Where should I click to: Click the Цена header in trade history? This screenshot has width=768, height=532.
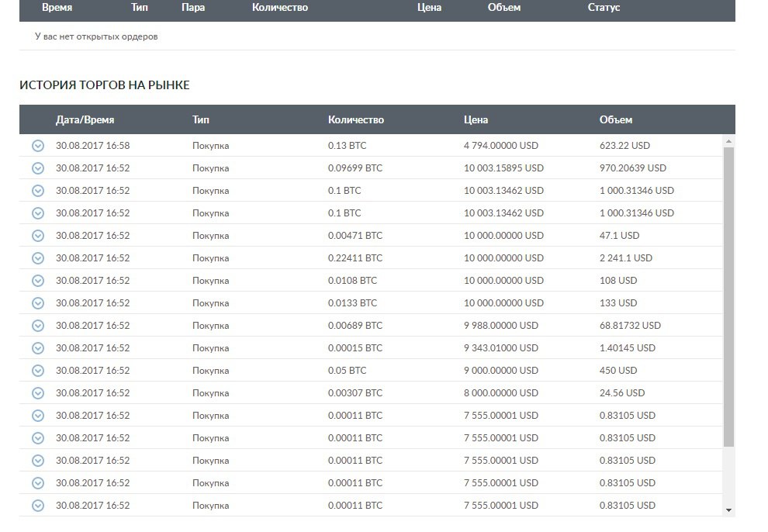(x=476, y=120)
